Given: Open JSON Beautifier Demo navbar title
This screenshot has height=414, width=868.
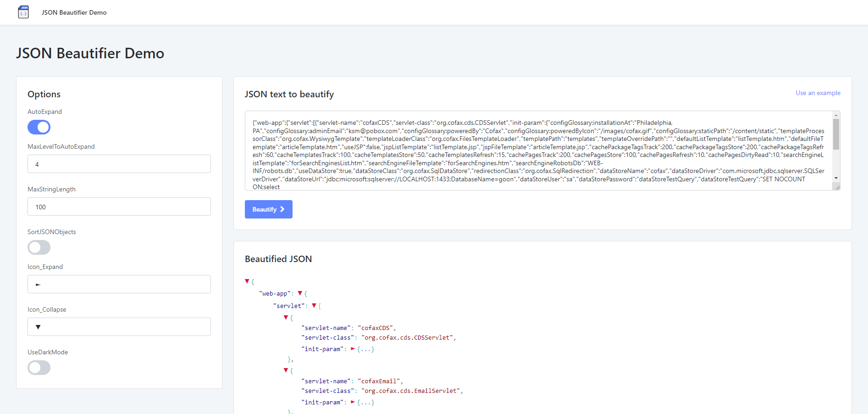Looking at the screenshot, I should [x=74, y=12].
